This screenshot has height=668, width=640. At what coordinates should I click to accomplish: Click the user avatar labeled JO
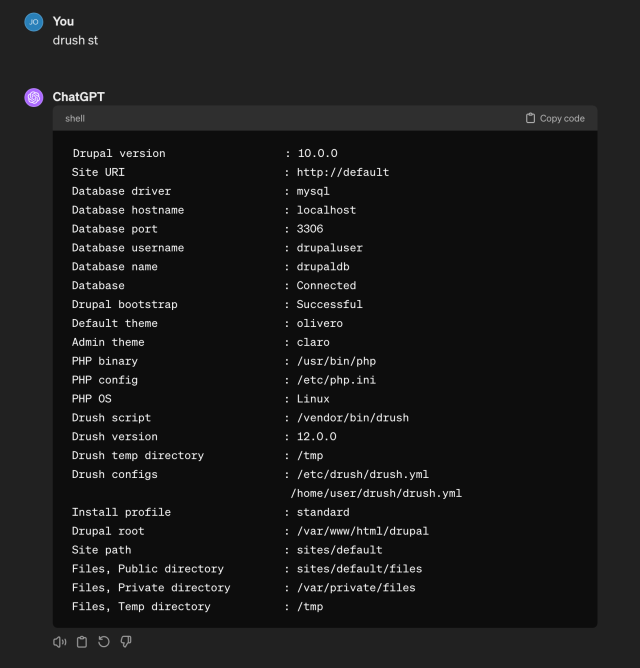[34, 22]
